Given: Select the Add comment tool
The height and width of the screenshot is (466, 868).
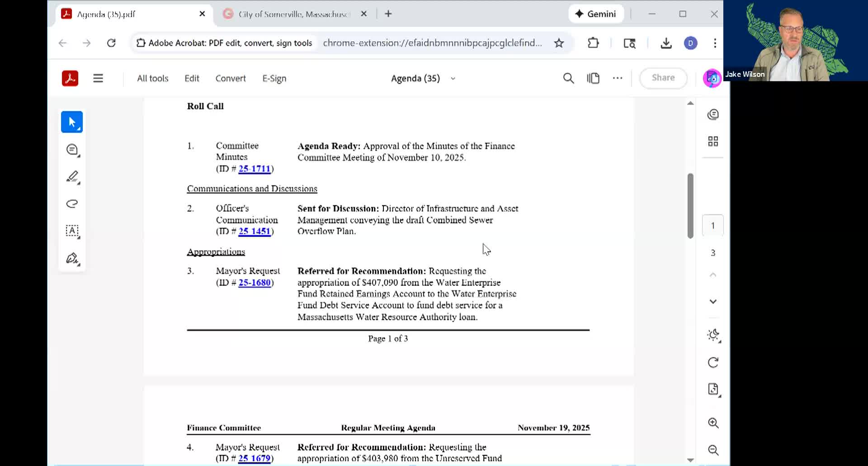Looking at the screenshot, I should pos(72,150).
